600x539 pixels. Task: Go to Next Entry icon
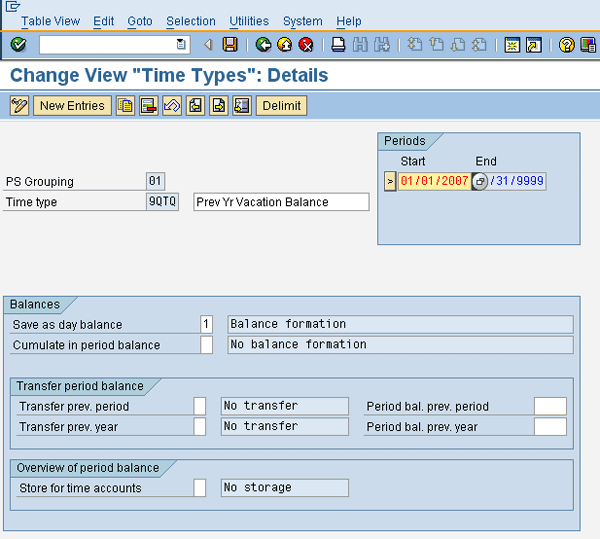219,106
